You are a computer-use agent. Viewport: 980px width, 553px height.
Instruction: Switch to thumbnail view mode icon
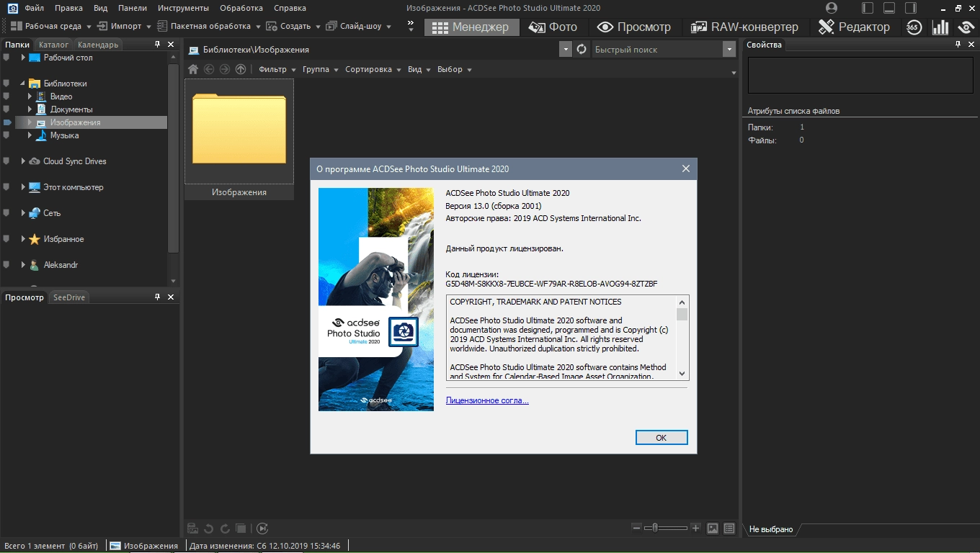(x=713, y=529)
